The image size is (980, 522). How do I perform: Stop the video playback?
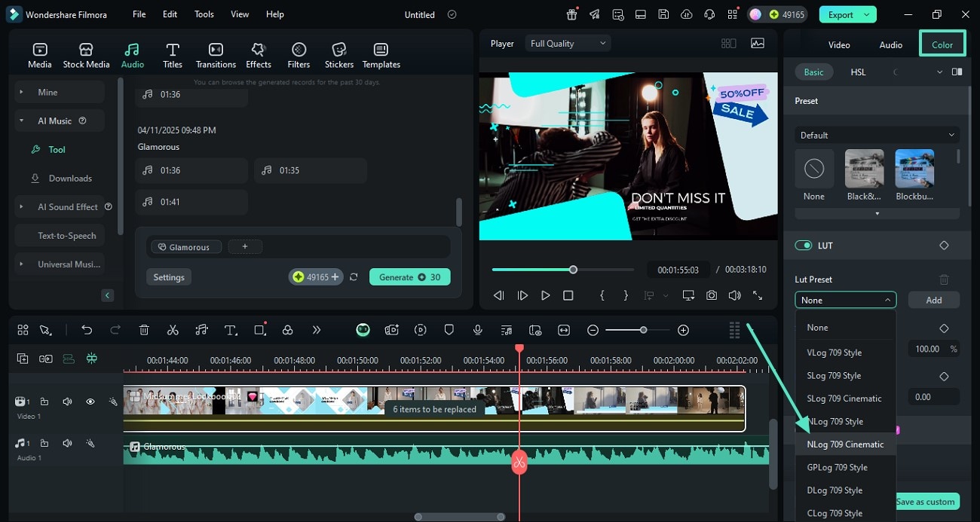pyautogui.click(x=568, y=296)
